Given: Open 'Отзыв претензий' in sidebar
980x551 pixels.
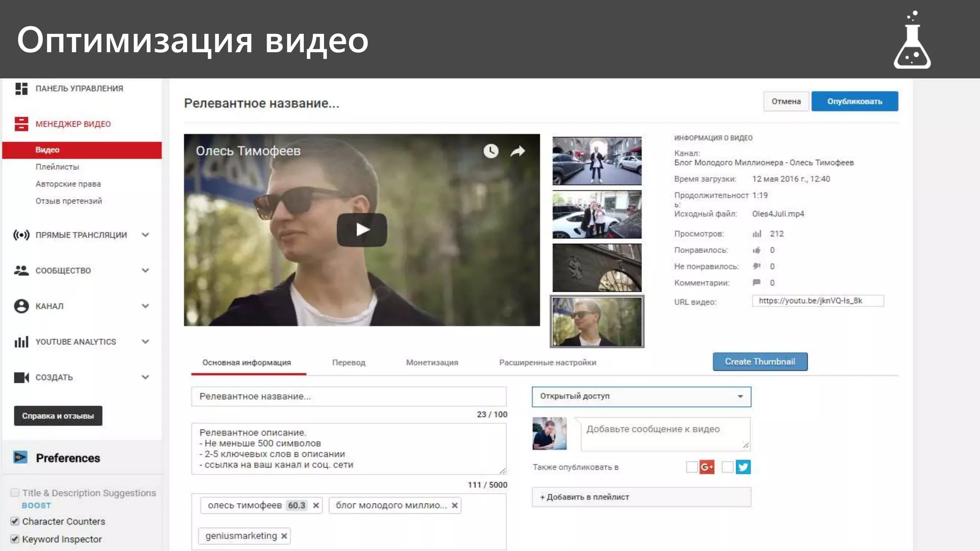Looking at the screenshot, I should tap(68, 201).
